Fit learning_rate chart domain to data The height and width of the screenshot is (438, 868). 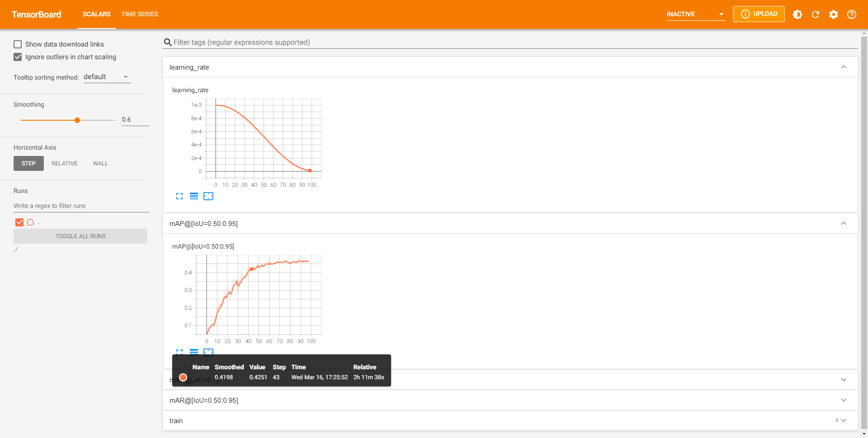(208, 196)
